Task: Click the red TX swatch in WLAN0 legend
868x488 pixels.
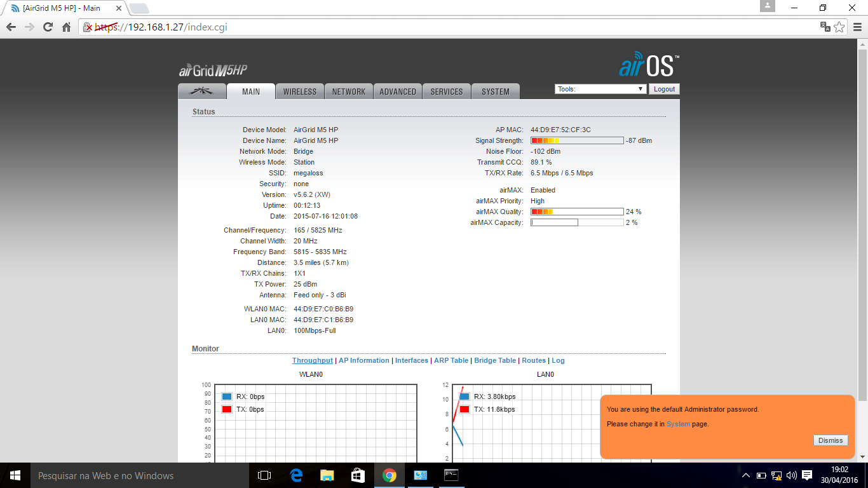Action: click(227, 409)
